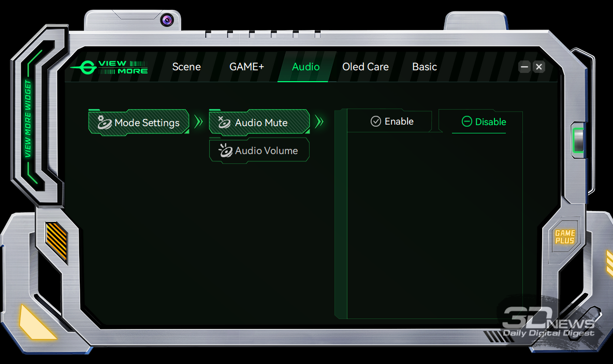Click the Audio Volume speaker icon

225,150
